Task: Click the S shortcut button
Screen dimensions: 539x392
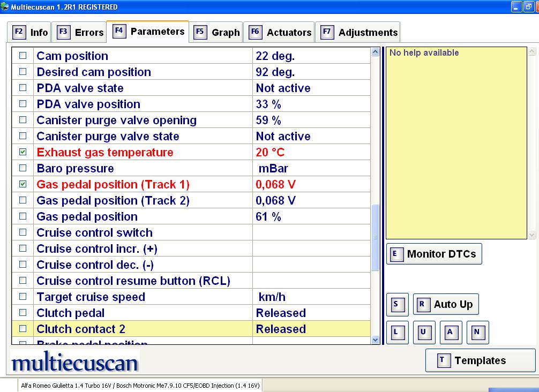Action: 397,305
